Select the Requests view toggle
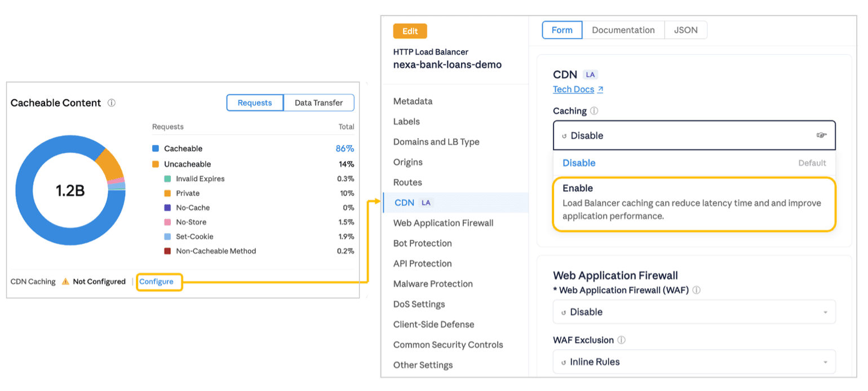This screenshot has width=868, height=391. tap(255, 103)
